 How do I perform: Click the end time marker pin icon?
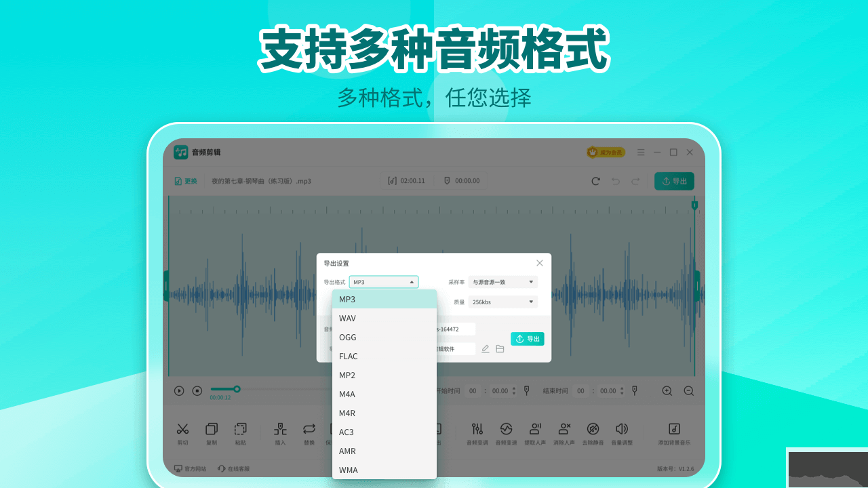[x=634, y=390]
